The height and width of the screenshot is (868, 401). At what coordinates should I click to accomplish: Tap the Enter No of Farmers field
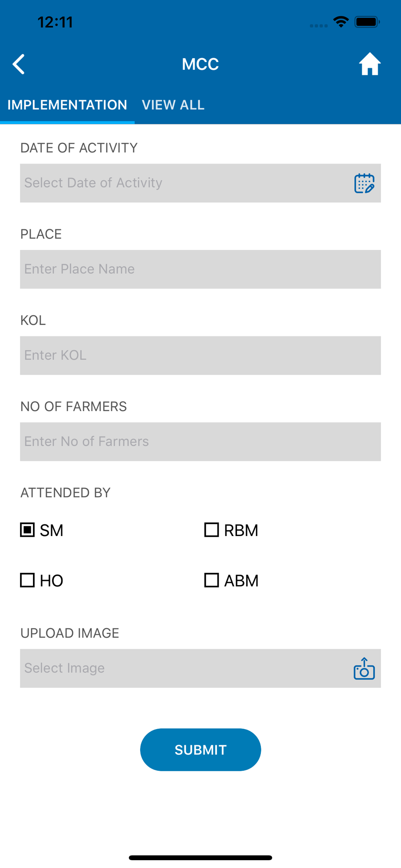click(x=200, y=441)
